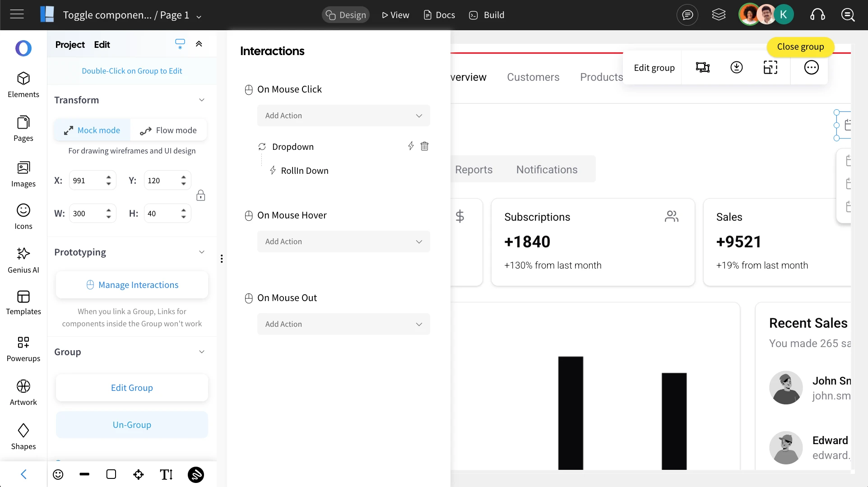868x487 pixels.
Task: Open the Artwork panel
Action: 23,393
